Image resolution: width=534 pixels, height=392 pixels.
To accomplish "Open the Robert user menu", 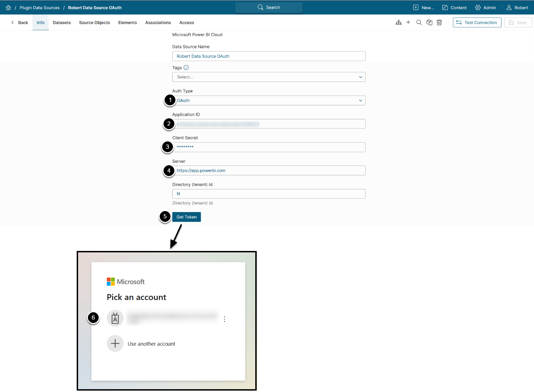I will 517,7.
